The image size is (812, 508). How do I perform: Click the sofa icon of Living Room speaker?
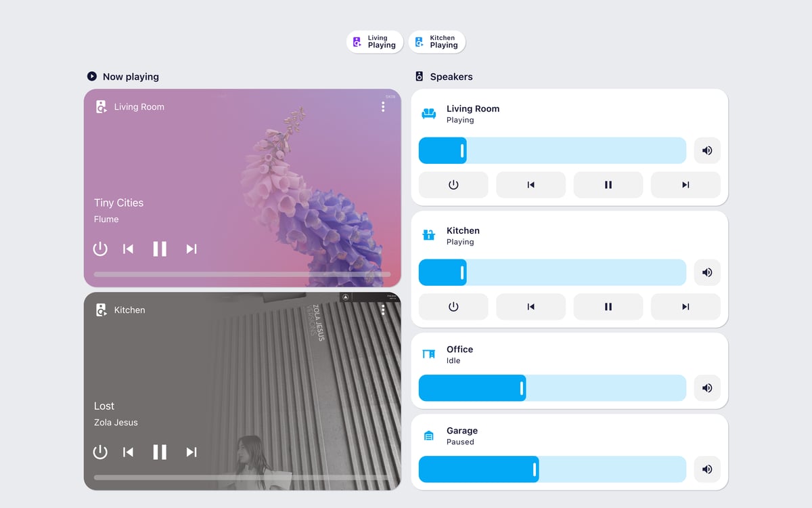(x=428, y=114)
